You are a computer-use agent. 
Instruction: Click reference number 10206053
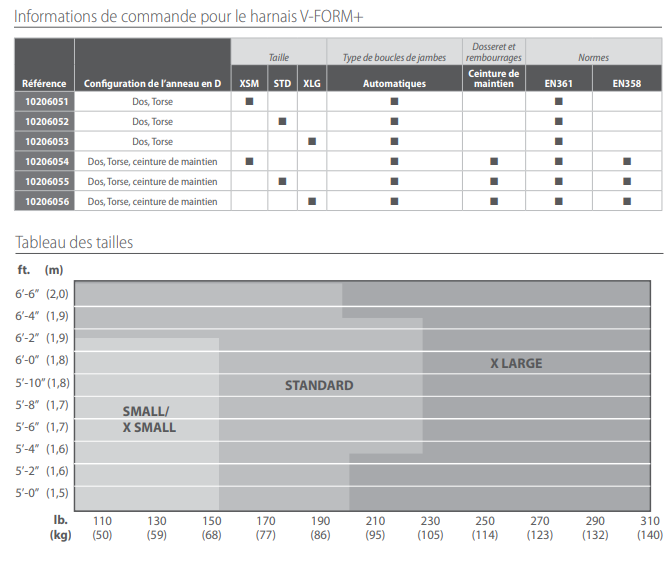[47, 142]
